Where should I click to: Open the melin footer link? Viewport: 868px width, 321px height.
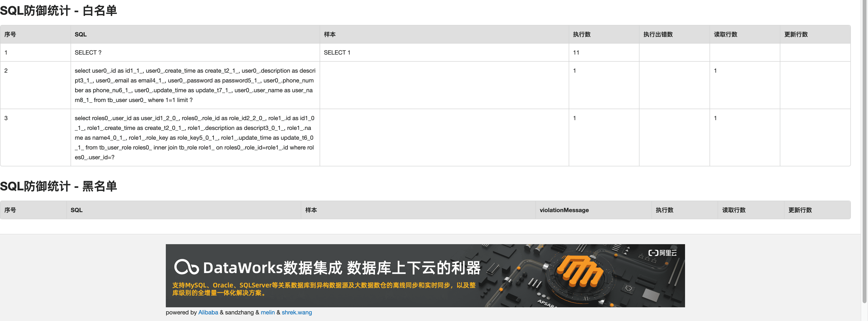(267, 312)
